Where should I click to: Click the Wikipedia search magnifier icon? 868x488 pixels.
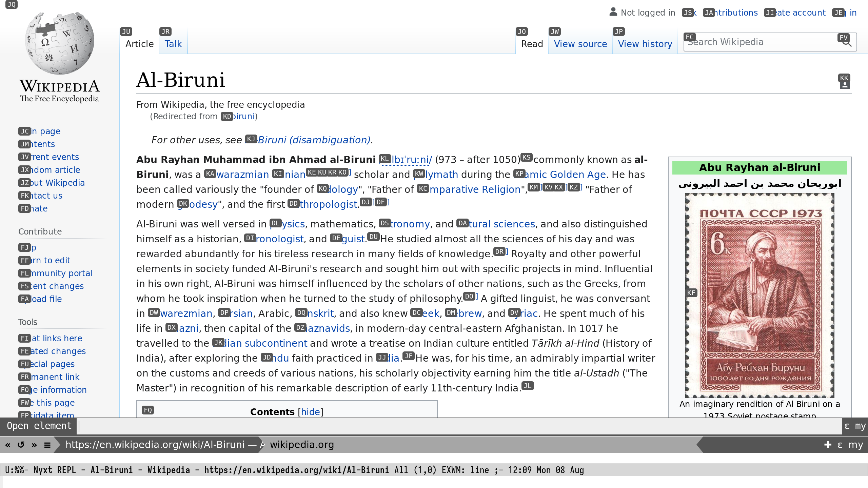point(847,42)
